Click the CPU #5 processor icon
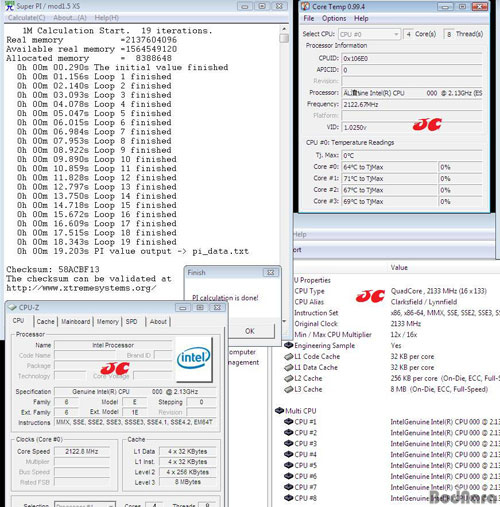The height and width of the screenshot is (507, 500). pyautogui.click(x=288, y=465)
